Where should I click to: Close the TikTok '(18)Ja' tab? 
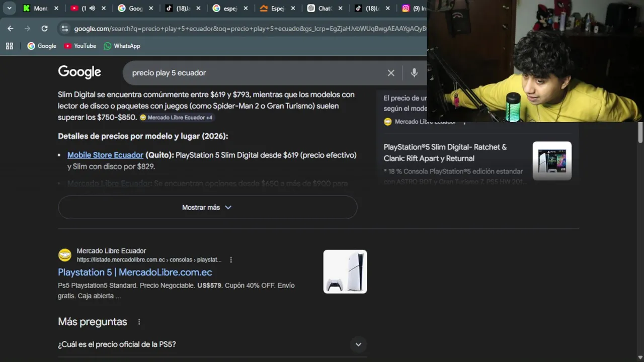tap(198, 9)
